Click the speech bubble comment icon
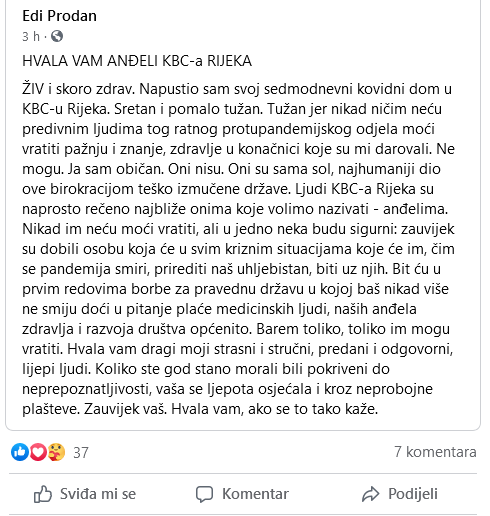This screenshot has width=490, height=516. pos(204,494)
